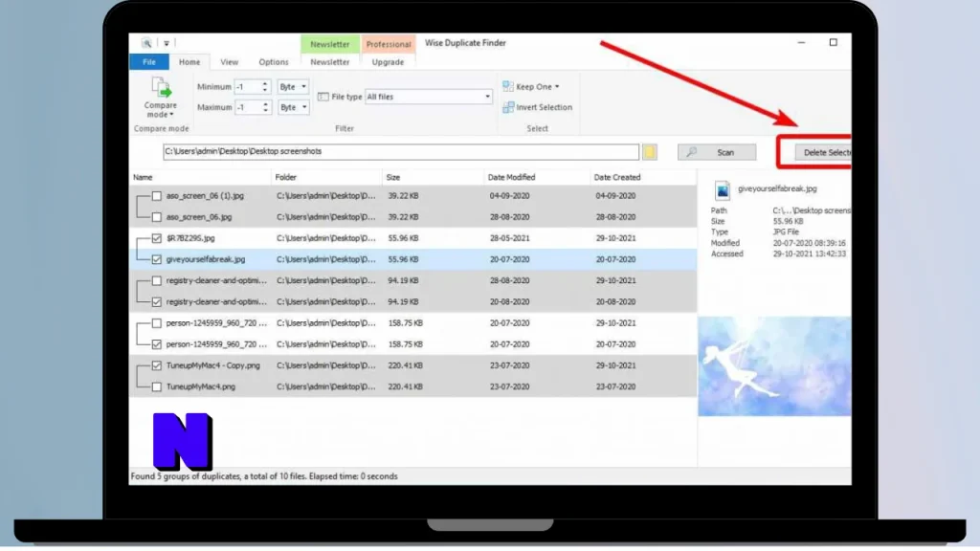Click giveyourselfabreak.jpg title in details pane
This screenshot has height=551, width=980.
777,188
